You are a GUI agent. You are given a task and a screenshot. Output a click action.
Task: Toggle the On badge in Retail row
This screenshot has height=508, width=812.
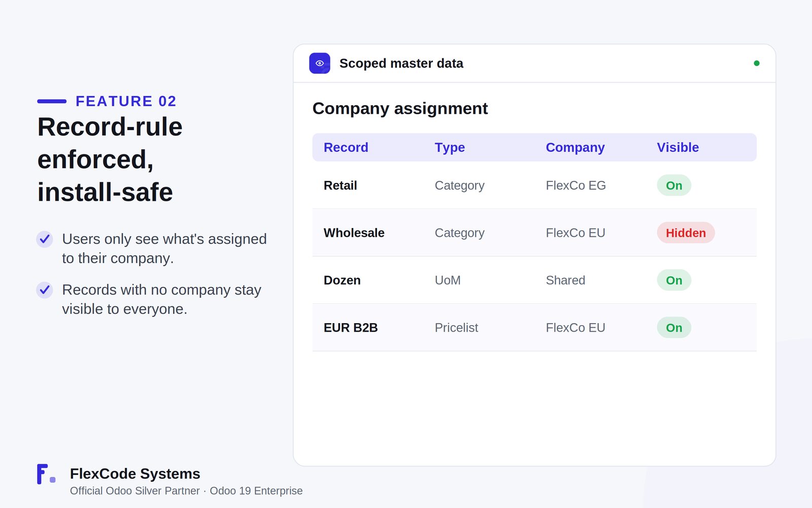(x=674, y=185)
